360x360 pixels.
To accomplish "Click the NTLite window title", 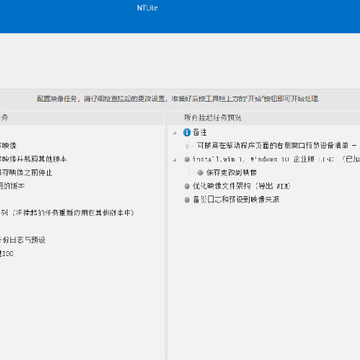I will click(x=147, y=8).
